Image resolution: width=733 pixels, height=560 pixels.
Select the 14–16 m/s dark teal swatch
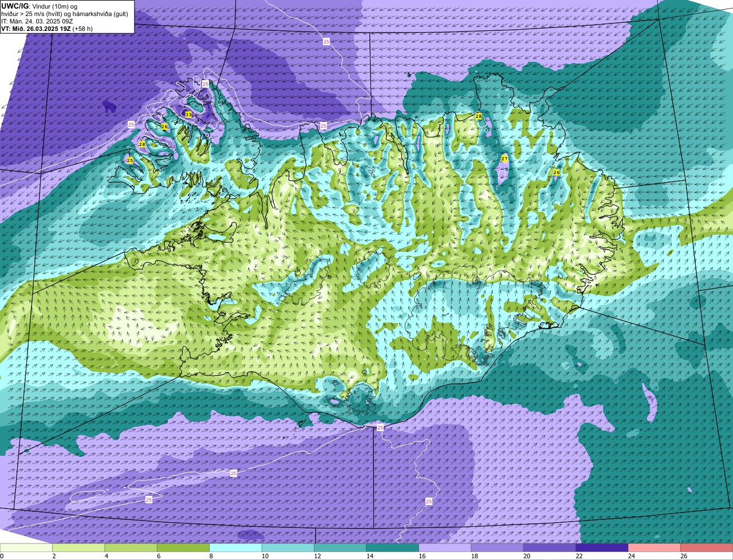pyautogui.click(x=393, y=547)
